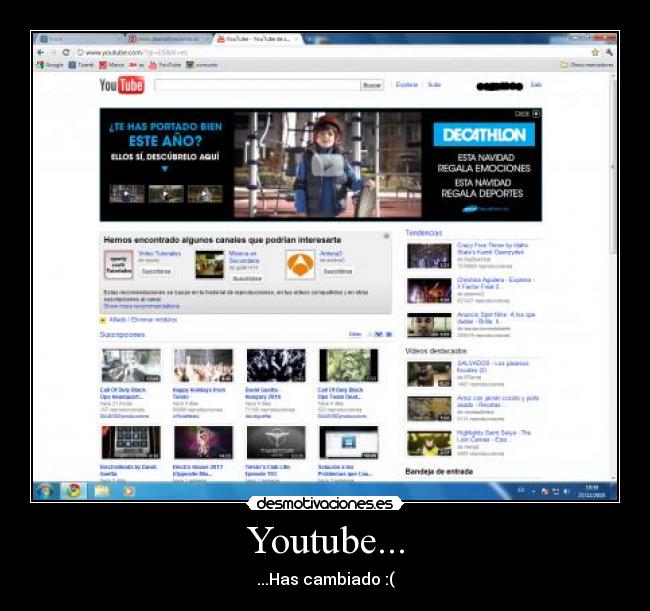Open the Tuenti bookmark
This screenshot has width=650, height=611.
click(x=81, y=65)
